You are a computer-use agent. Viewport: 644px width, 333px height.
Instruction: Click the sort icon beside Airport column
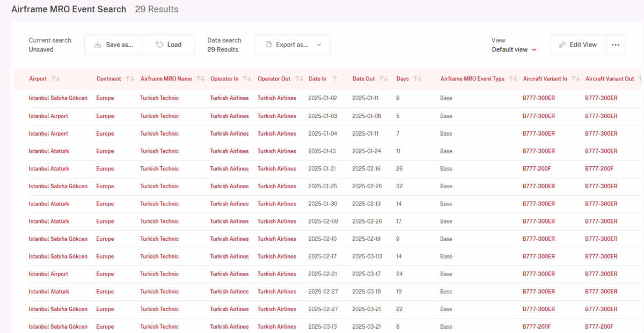tap(56, 79)
